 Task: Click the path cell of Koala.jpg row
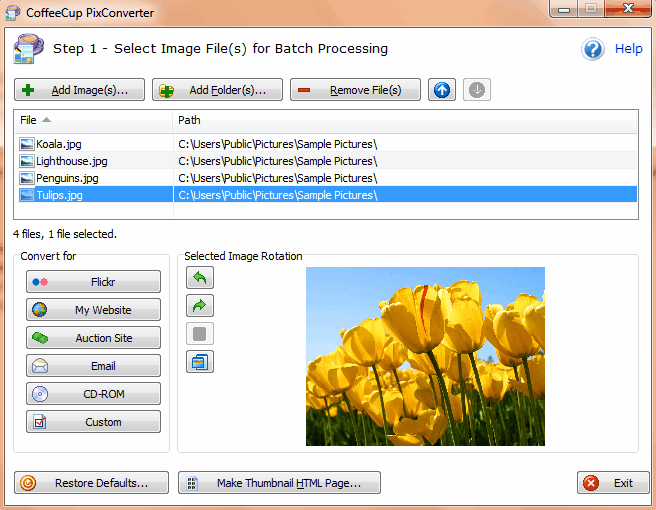(278, 144)
